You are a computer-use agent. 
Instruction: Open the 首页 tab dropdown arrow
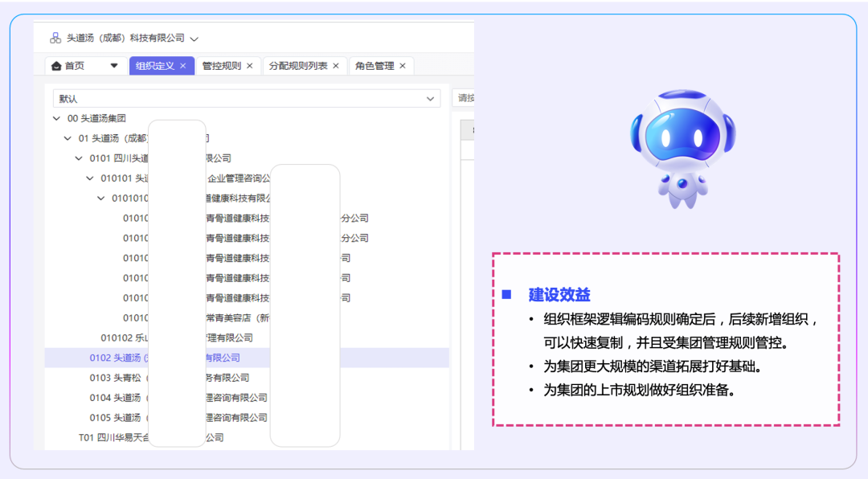tap(113, 66)
